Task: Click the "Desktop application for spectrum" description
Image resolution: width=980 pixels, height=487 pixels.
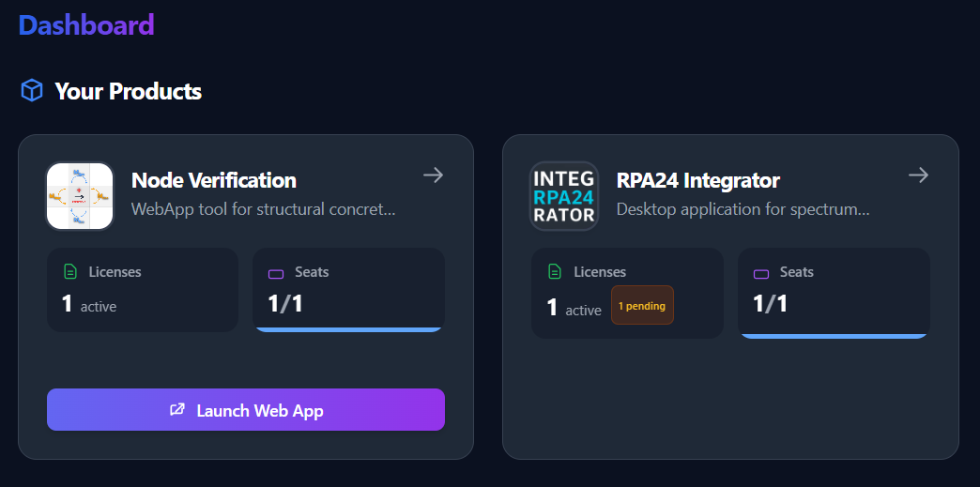Action: pyautogui.click(x=743, y=209)
